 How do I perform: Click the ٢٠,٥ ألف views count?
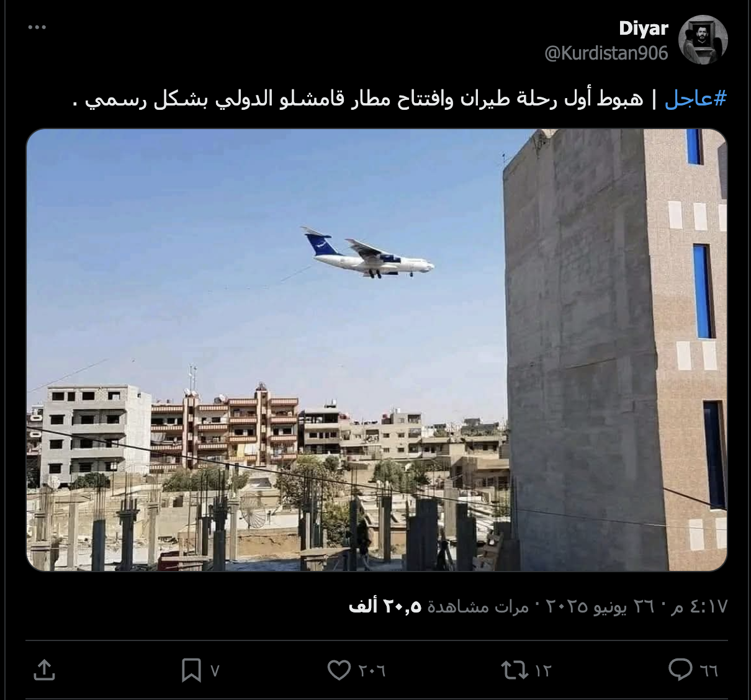click(x=385, y=606)
